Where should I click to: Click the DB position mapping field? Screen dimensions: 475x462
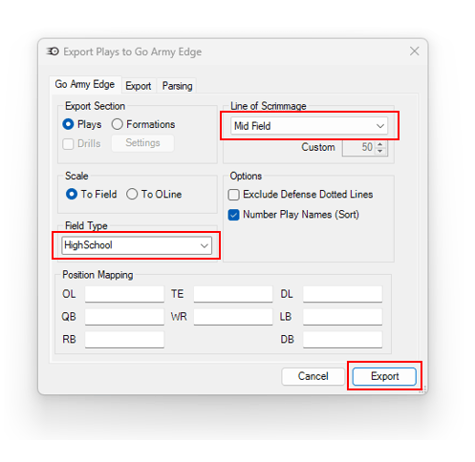pyautogui.click(x=342, y=339)
